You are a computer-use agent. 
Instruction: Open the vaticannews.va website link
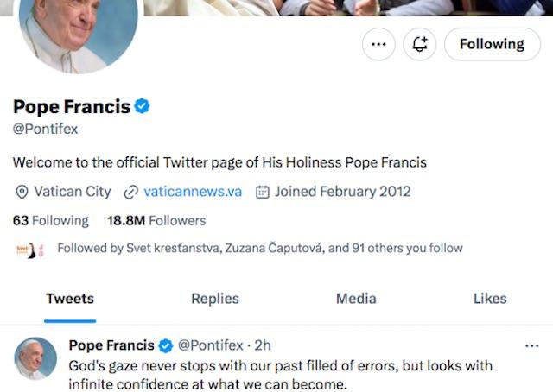pos(192,192)
